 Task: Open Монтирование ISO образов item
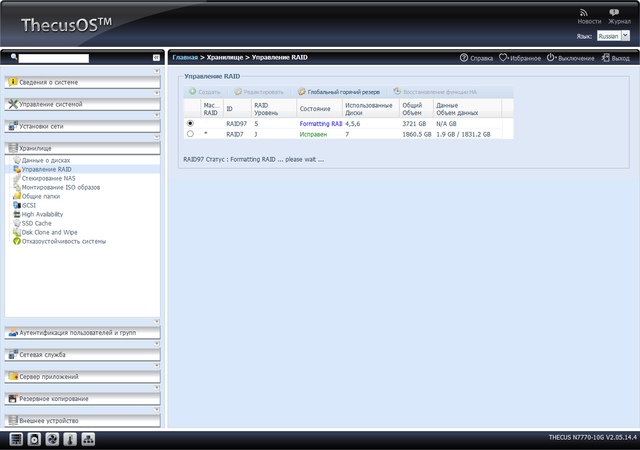pyautogui.click(x=60, y=187)
